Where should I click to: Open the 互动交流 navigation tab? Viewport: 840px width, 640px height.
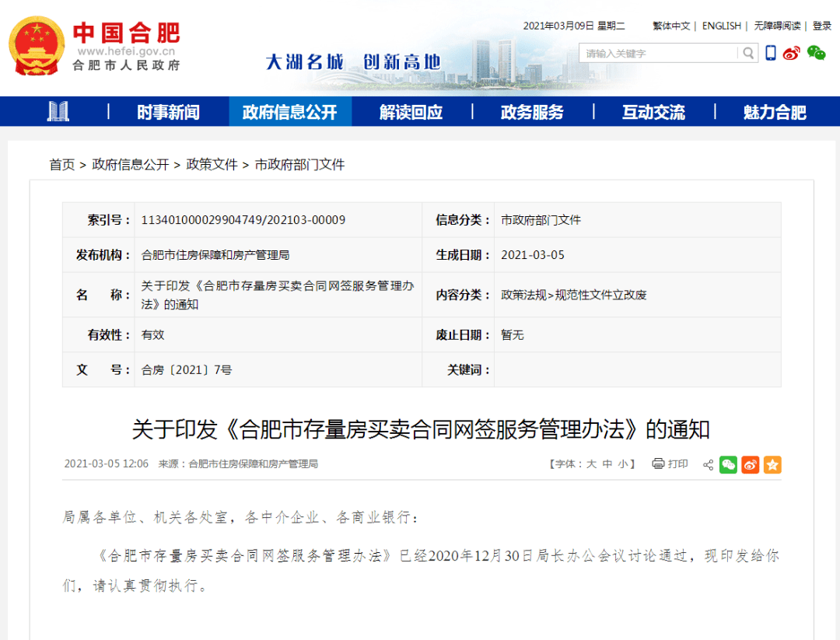653,112
